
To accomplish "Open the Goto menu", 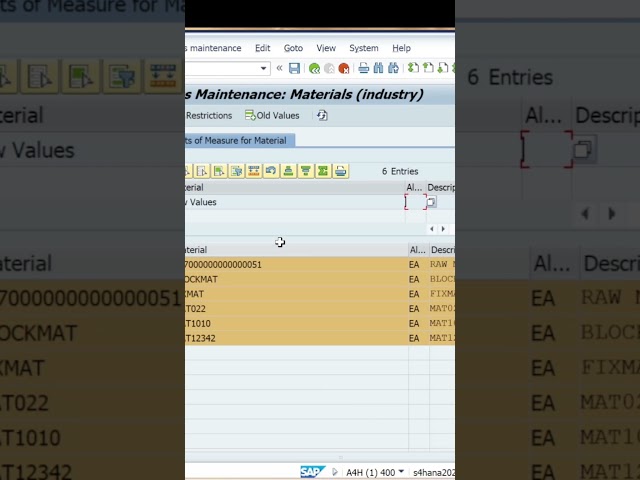I will point(293,48).
